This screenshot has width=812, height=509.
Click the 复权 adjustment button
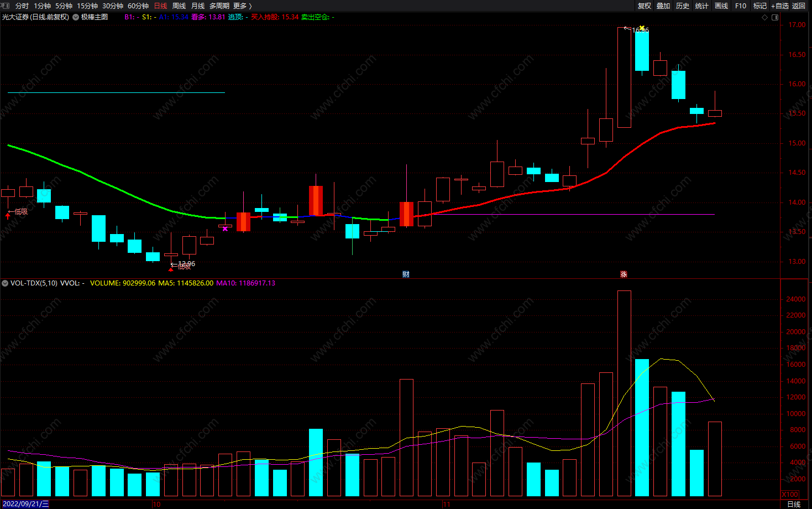coord(645,6)
